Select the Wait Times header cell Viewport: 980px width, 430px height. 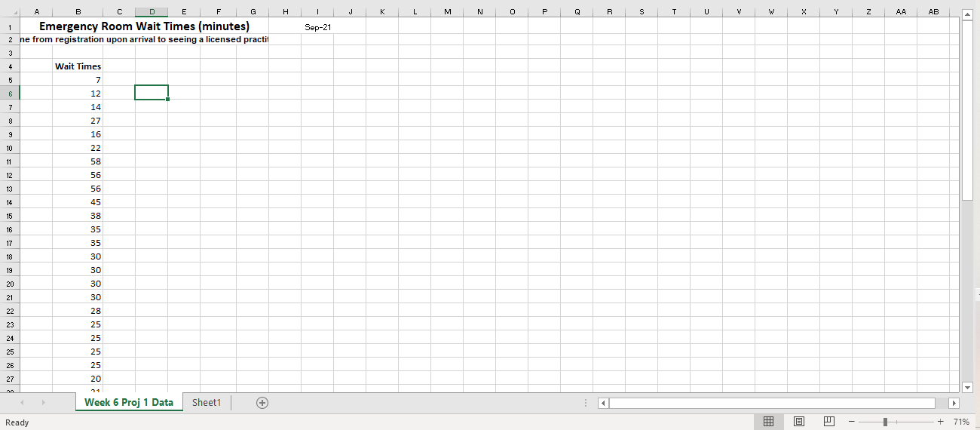click(x=78, y=66)
